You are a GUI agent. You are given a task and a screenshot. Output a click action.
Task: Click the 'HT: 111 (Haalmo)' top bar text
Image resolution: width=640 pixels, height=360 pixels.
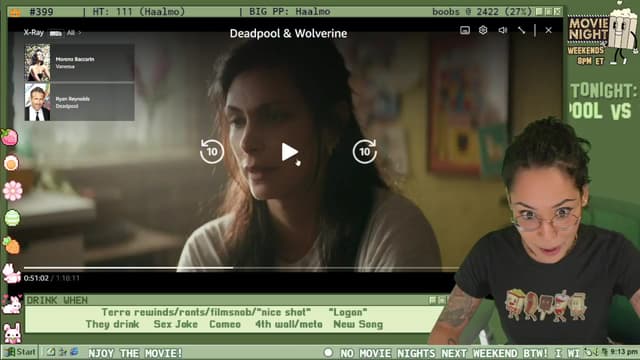pyautogui.click(x=139, y=11)
